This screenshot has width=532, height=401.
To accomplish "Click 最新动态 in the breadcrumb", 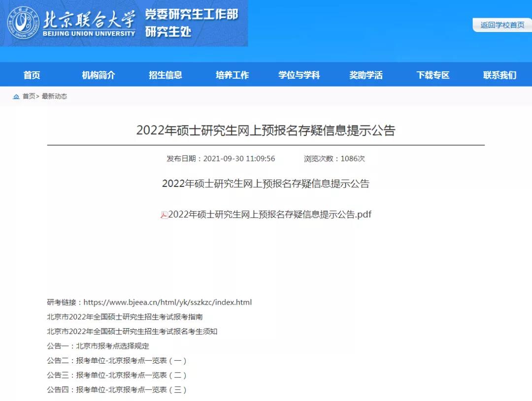I will coord(54,96).
